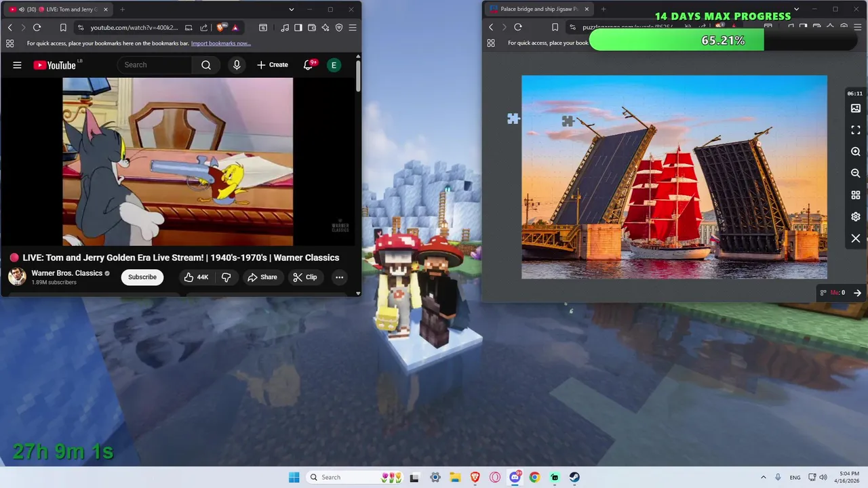Click the Share button under the video

(262, 277)
